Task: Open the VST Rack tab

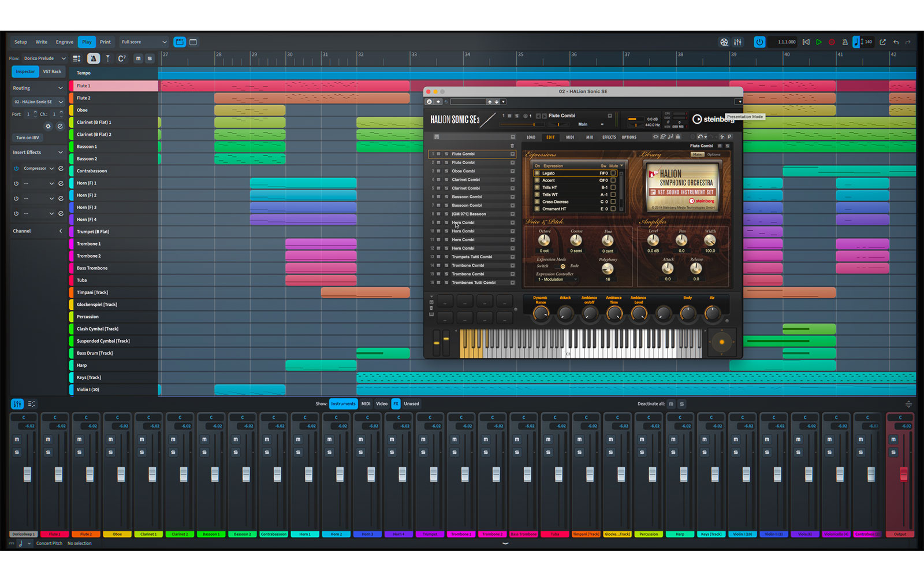Action: [52, 72]
